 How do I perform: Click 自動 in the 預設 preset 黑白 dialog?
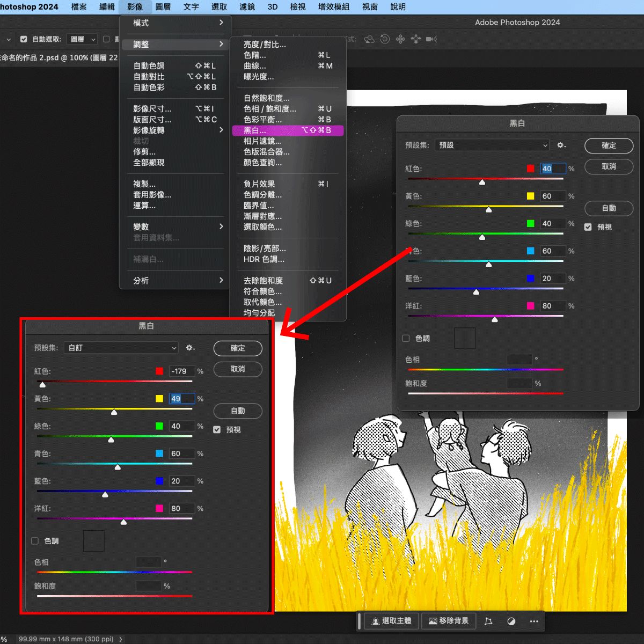(x=609, y=208)
